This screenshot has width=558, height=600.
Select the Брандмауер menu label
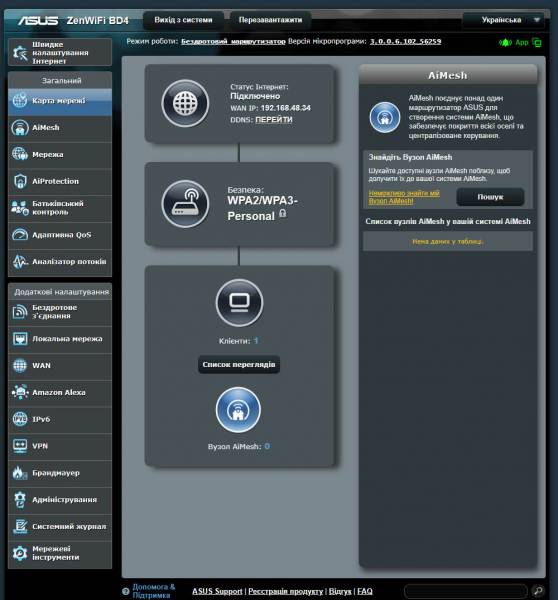click(x=56, y=473)
